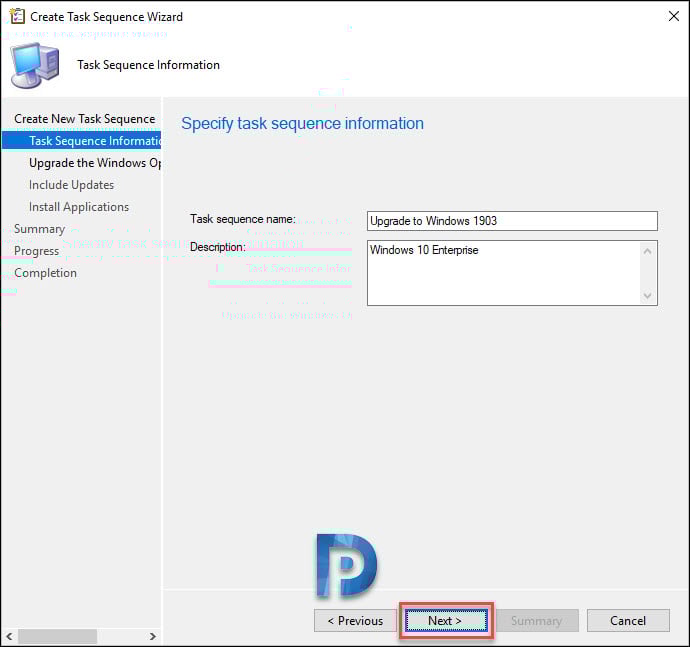Go to the Summary step in sidebar
690x647 pixels.
click(x=40, y=229)
